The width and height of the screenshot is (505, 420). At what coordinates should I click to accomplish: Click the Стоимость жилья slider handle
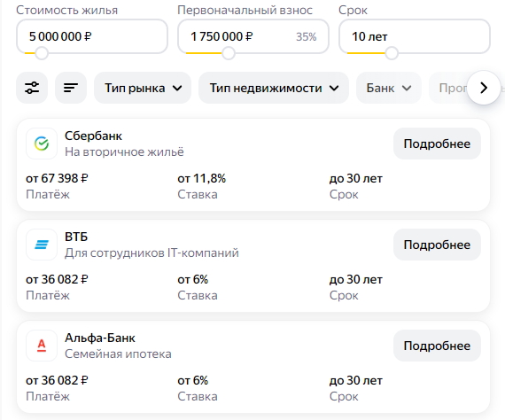[x=42, y=53]
